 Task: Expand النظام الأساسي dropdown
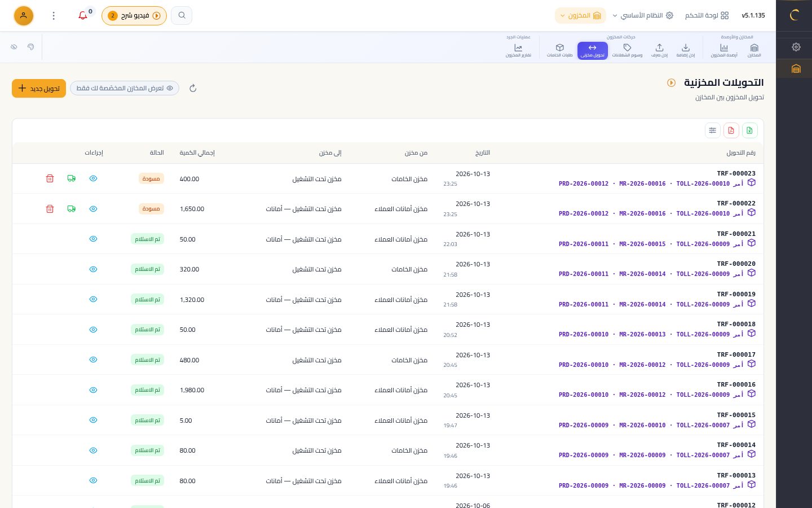[643, 16]
